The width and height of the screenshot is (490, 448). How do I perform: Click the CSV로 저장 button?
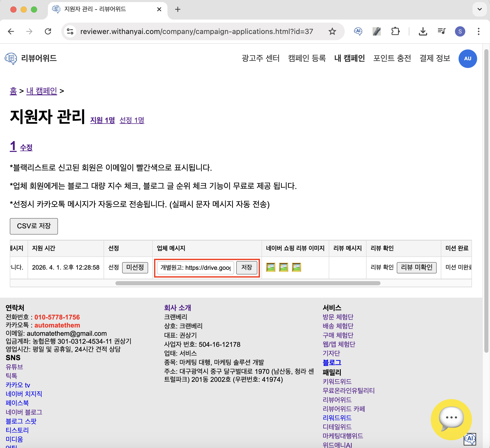point(34,226)
